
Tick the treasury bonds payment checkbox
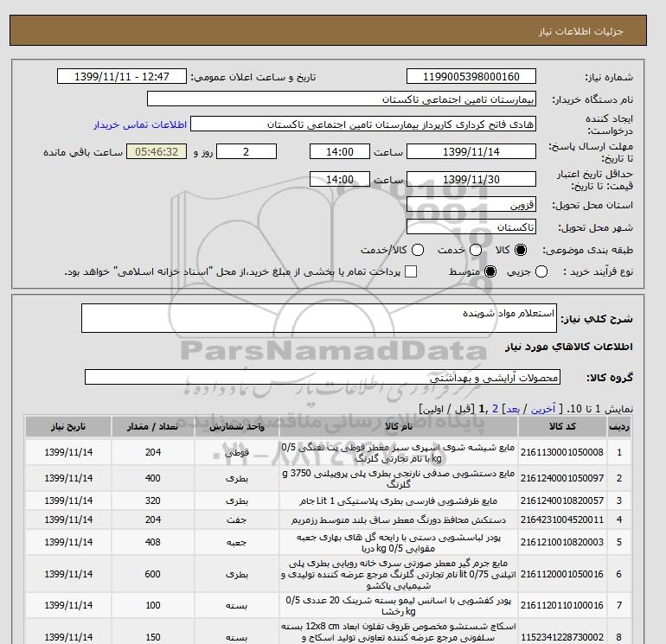coord(411,271)
